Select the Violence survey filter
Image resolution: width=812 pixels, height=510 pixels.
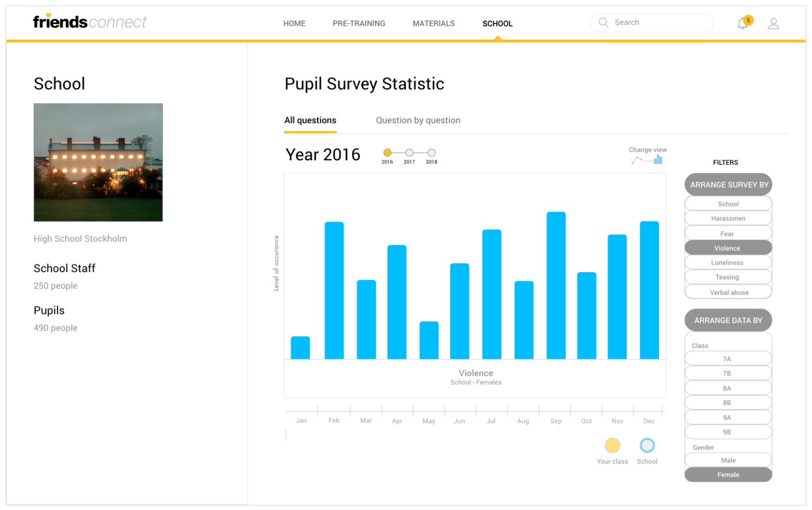tap(729, 248)
